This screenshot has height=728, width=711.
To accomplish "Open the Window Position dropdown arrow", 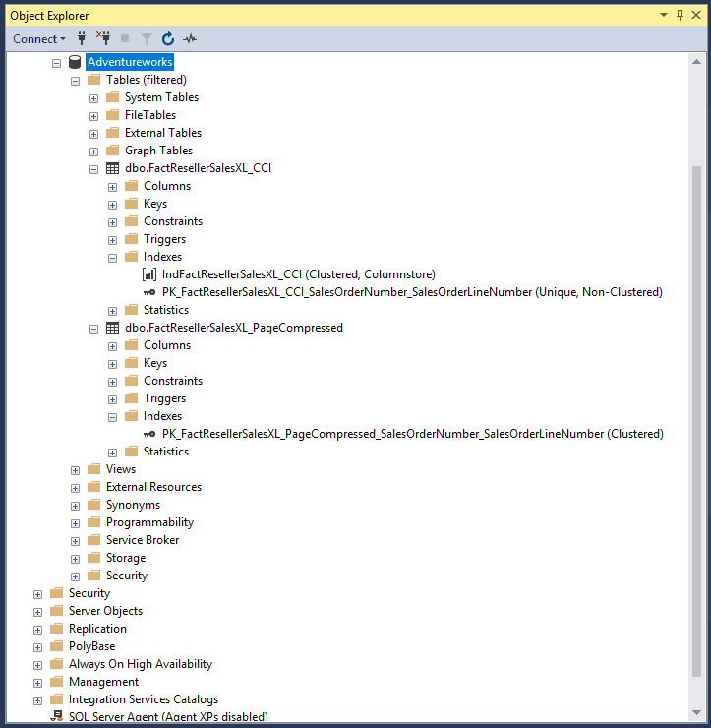I will [664, 15].
